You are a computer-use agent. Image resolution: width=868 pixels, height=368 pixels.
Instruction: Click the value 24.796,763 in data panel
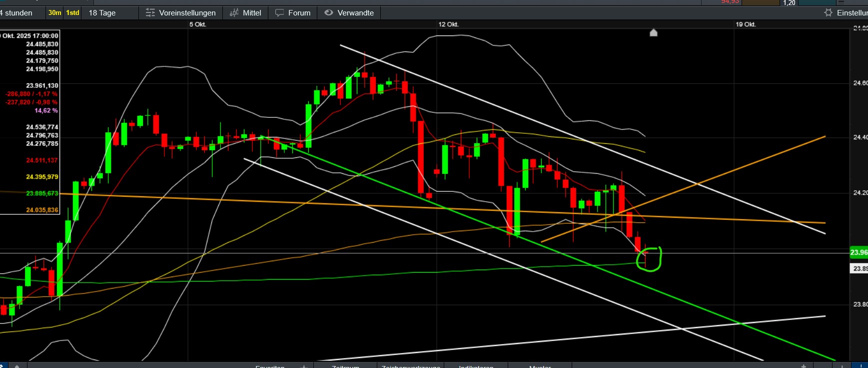(x=42, y=136)
